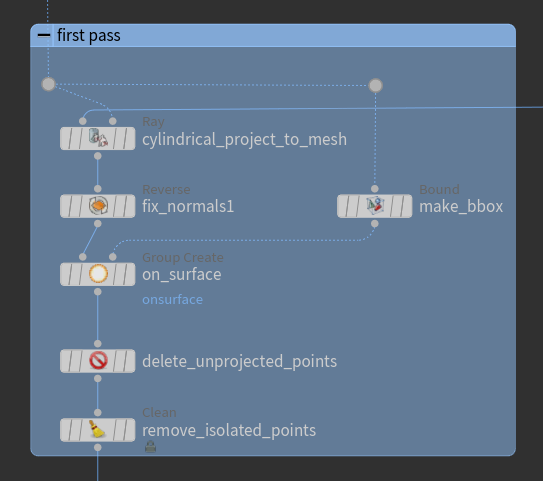Image resolution: width=543 pixels, height=481 pixels.
Task: Select the Bound node icon make_bbox
Action: point(375,206)
